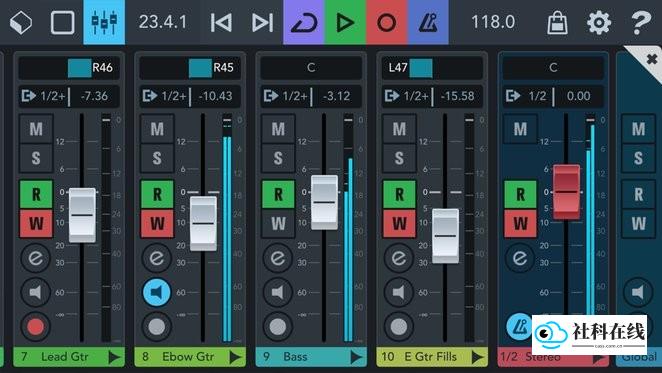
Task: Toggle the mixer view icon
Action: [104, 22]
